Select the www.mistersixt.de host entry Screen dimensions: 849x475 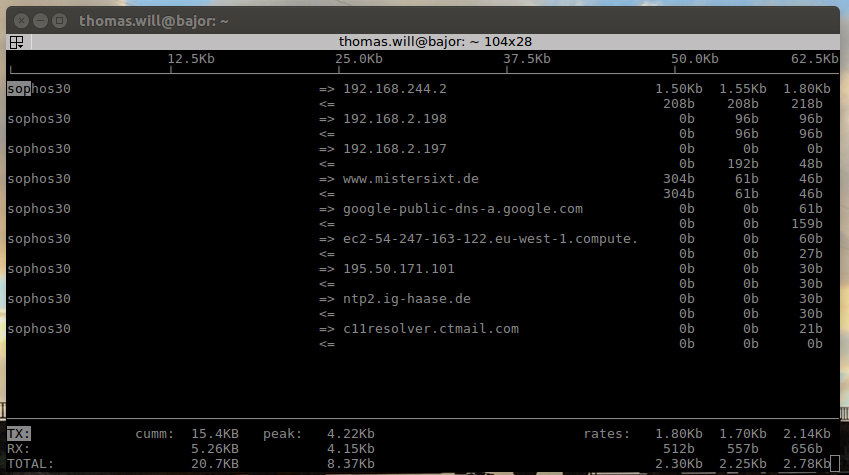[410, 179]
